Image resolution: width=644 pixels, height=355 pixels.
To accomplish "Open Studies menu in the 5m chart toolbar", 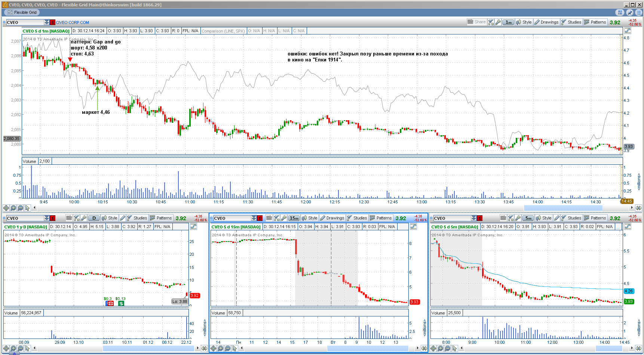I will tap(571, 218).
